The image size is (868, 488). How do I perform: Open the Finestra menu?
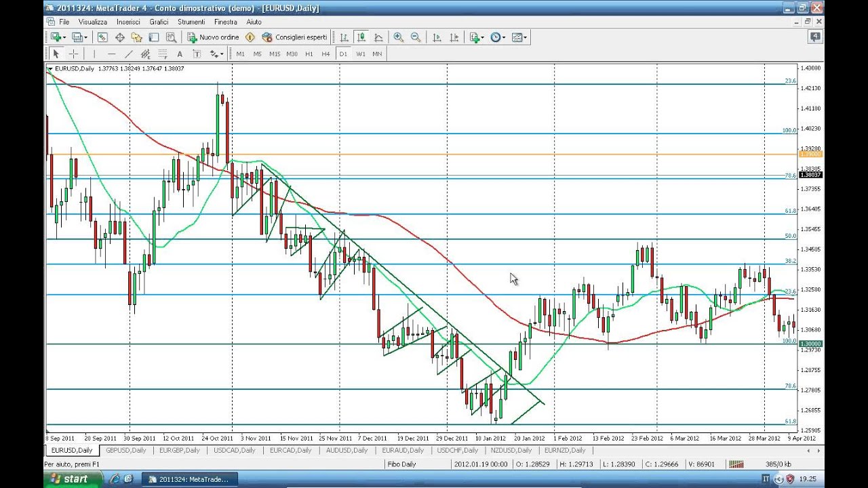tap(226, 22)
